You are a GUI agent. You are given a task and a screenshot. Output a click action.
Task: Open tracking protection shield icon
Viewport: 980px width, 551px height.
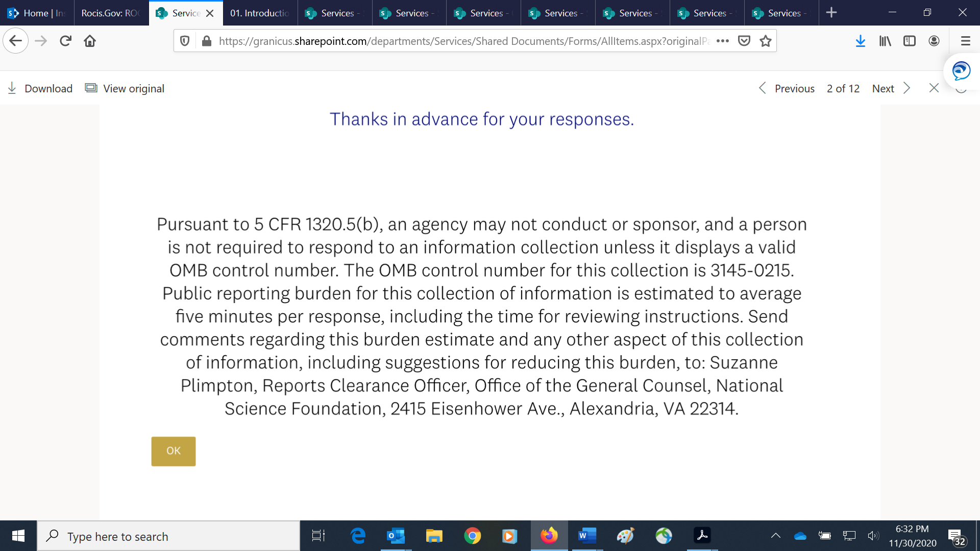point(185,41)
